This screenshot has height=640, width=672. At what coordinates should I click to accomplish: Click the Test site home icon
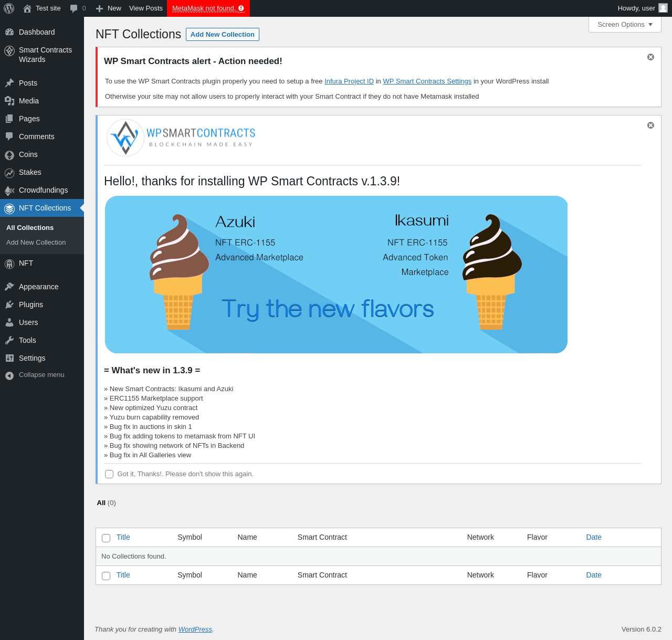[27, 8]
